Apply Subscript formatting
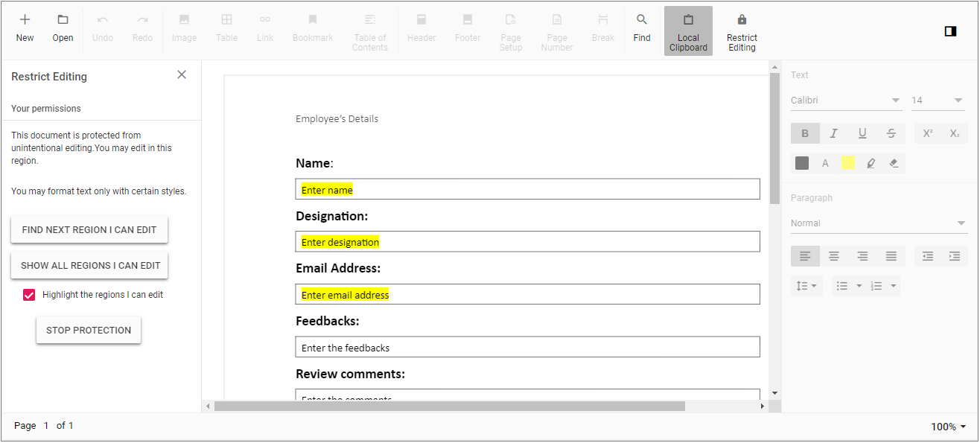Screen dimensions: 980x443 955,133
